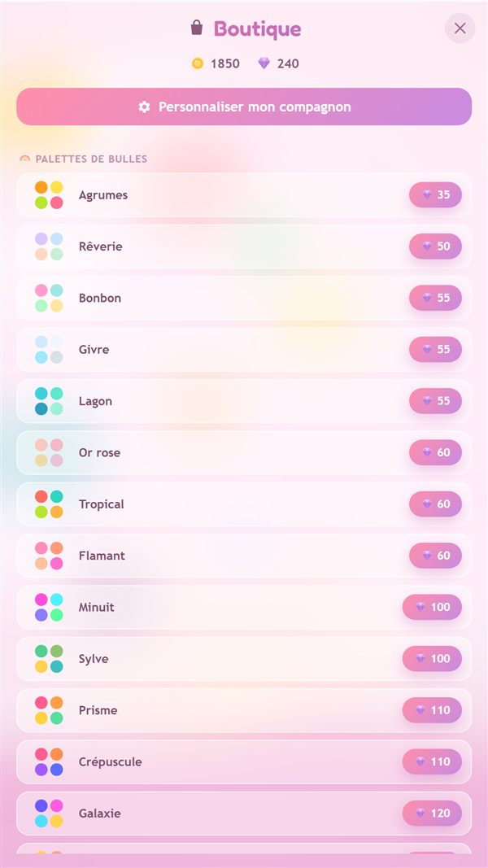The width and height of the screenshot is (488, 868).
Task: Open Personnaliser mon compagnon
Action: pyautogui.click(x=244, y=107)
